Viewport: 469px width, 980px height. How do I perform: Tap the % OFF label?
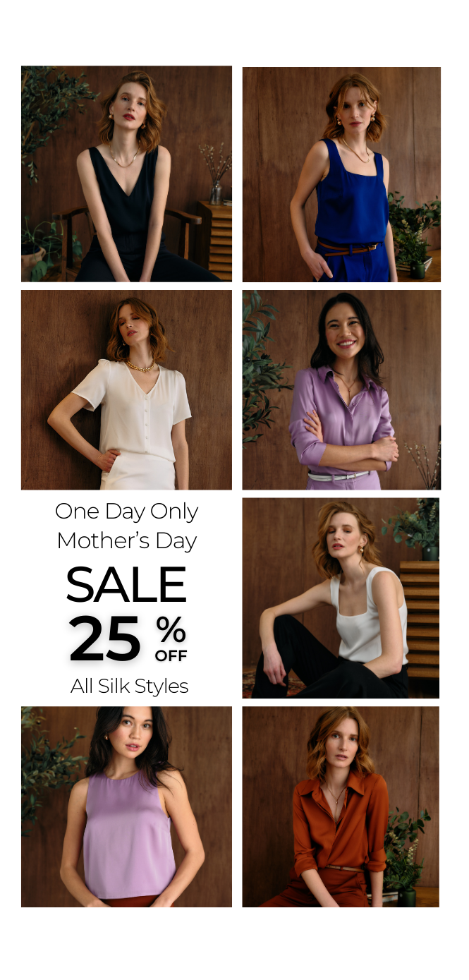tap(171, 639)
